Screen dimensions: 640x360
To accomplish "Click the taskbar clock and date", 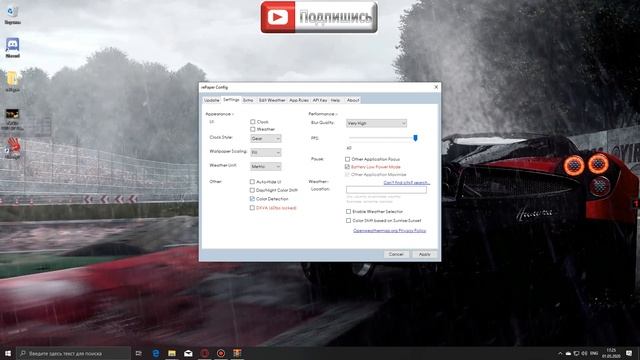I will coord(611,353).
